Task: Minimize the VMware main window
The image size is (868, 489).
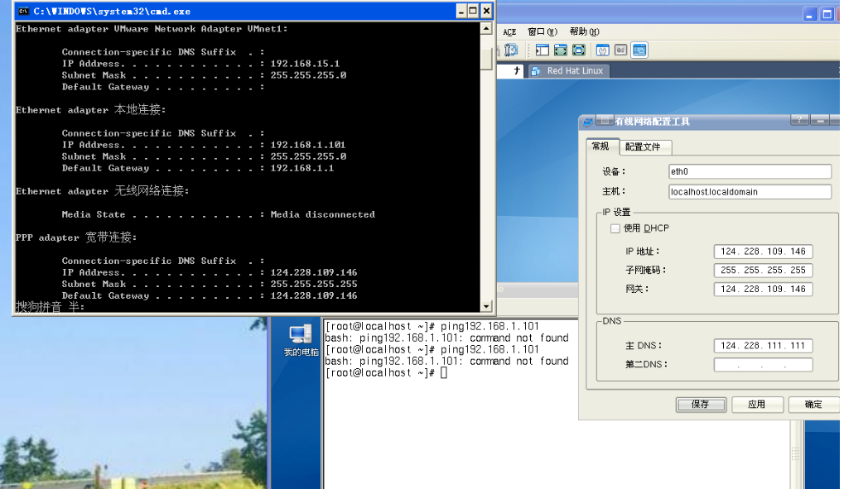Action: coord(810,14)
